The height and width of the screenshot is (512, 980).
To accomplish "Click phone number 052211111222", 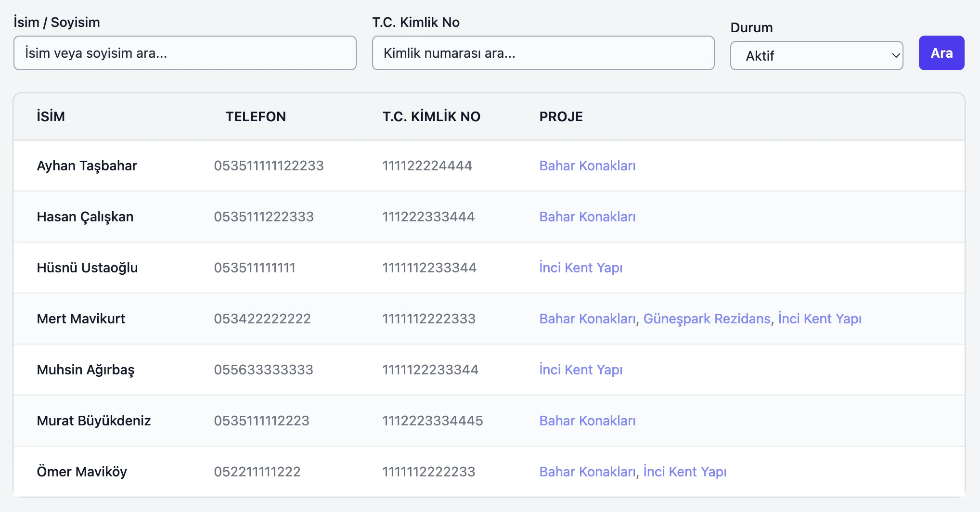I will coord(257,472).
